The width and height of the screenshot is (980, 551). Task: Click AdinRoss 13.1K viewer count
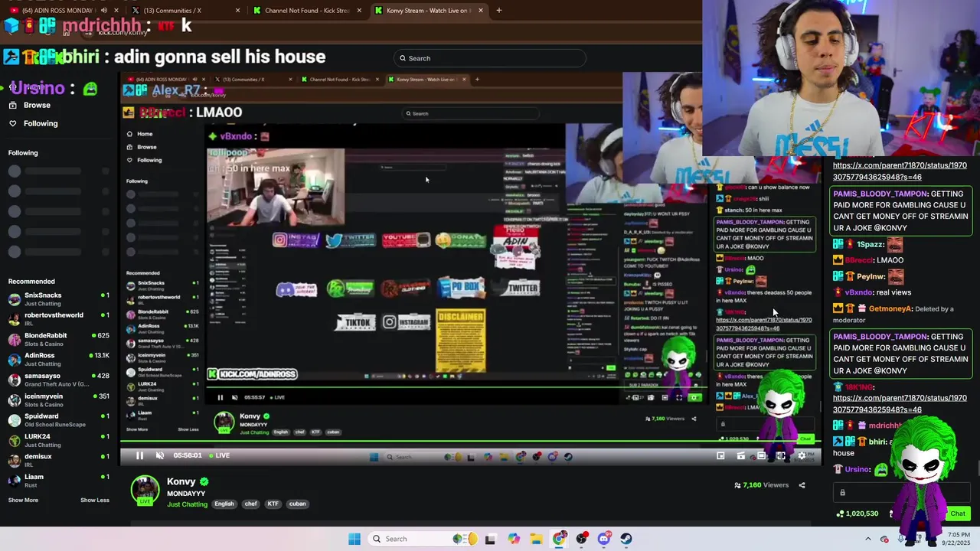click(100, 356)
